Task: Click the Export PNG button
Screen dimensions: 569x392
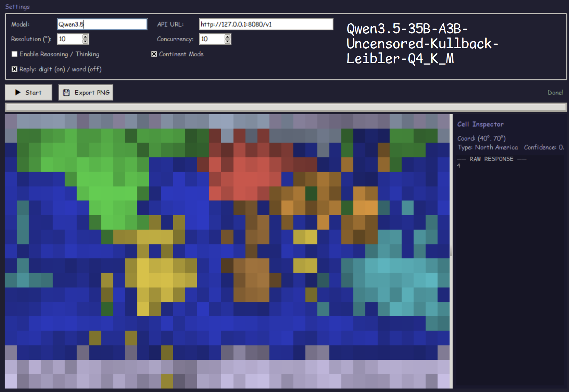Action: click(86, 92)
